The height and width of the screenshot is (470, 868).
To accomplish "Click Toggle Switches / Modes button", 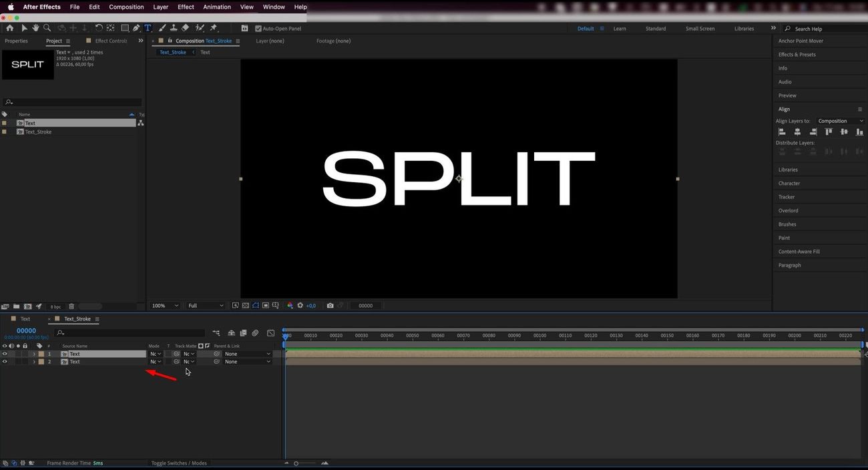I will [178, 463].
